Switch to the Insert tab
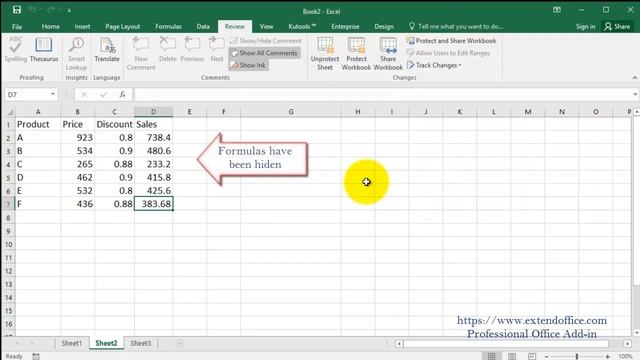The image size is (640, 360). point(82,27)
